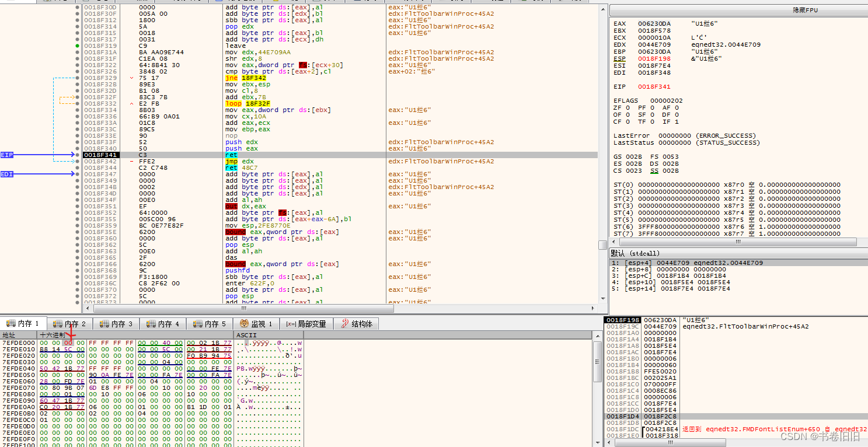Select the push edx instruction

242,142
